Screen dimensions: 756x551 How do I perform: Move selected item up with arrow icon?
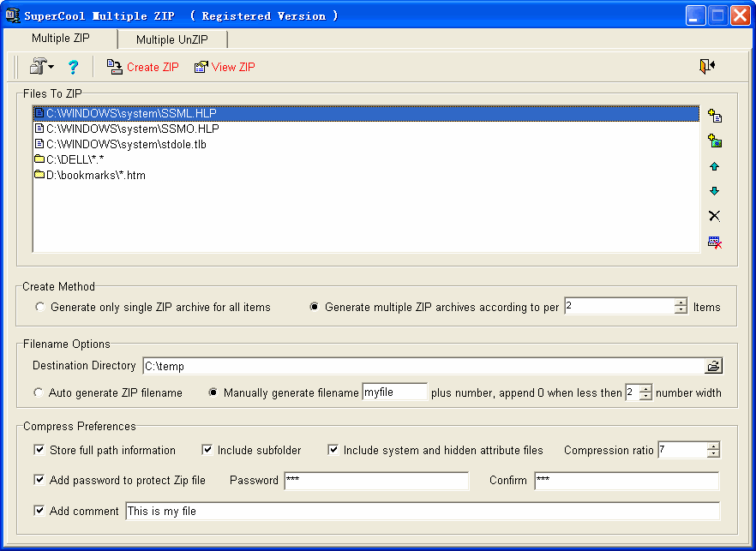(715, 166)
